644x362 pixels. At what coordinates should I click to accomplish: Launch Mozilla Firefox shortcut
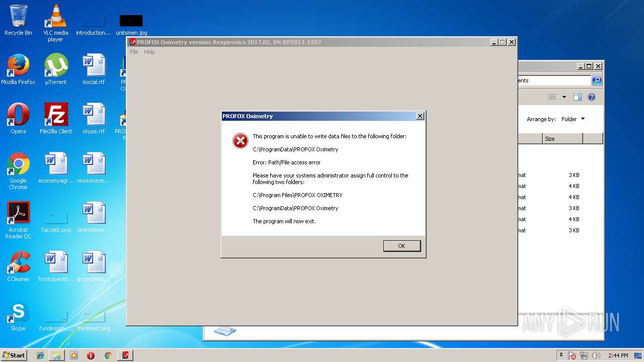(18, 69)
